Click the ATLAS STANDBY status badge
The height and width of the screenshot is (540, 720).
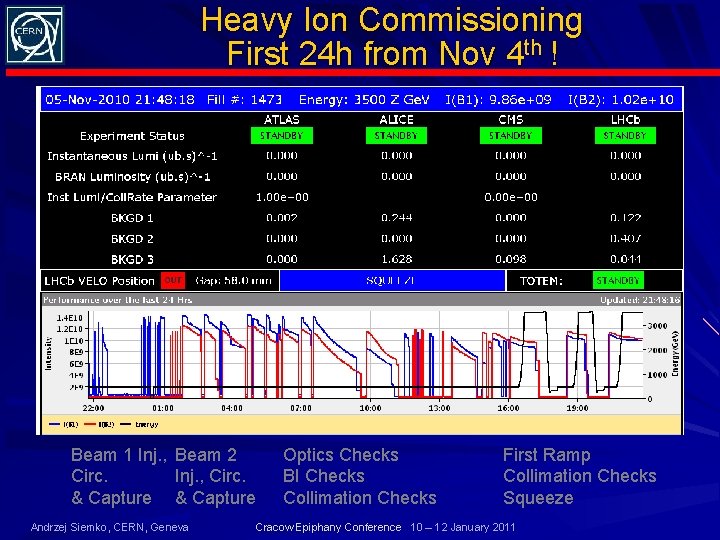(x=281, y=136)
